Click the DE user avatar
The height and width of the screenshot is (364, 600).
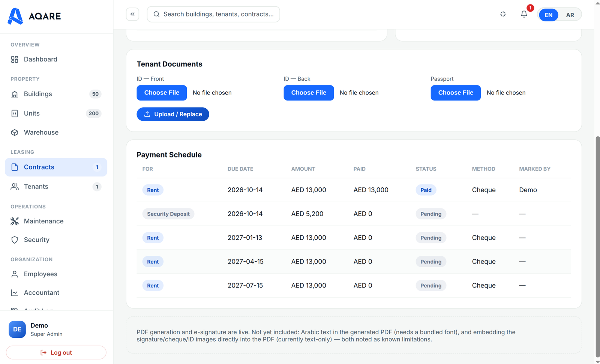pos(17,329)
